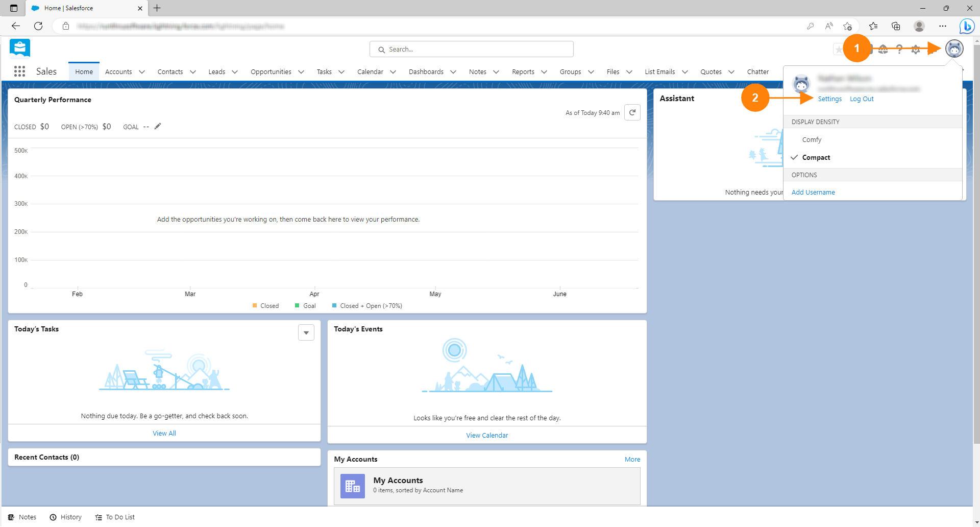Image resolution: width=980 pixels, height=527 pixels.
Task: Open History in the utility bar
Action: point(66,517)
